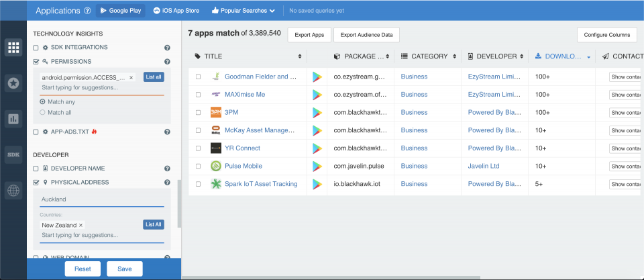The width and height of the screenshot is (644, 280).
Task: Tick the Goodman Fielder row checkbox
Action: [x=199, y=77]
